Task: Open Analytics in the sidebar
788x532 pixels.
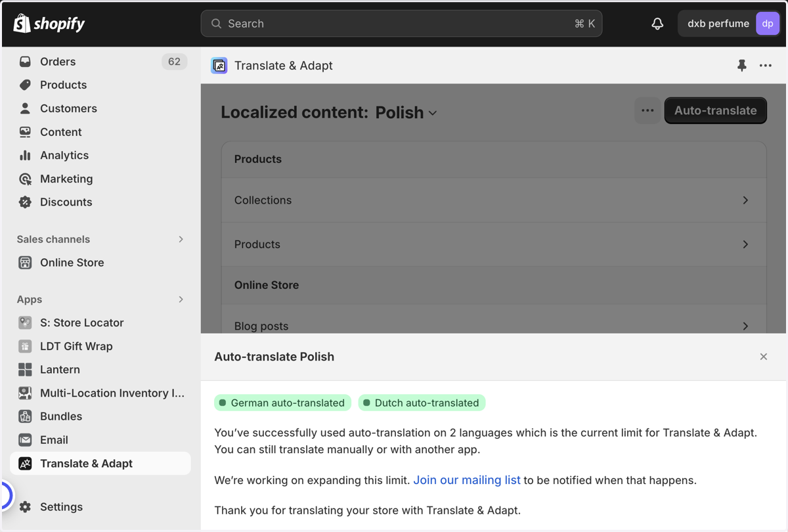Action: tap(64, 155)
